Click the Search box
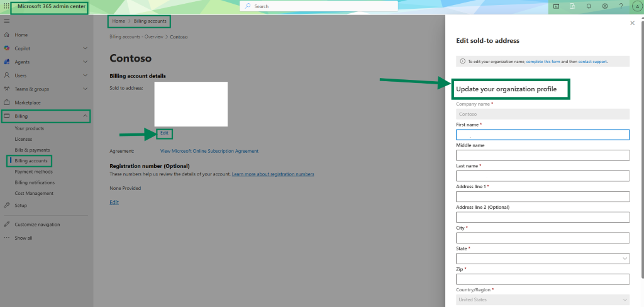644x307 pixels. coord(319,6)
